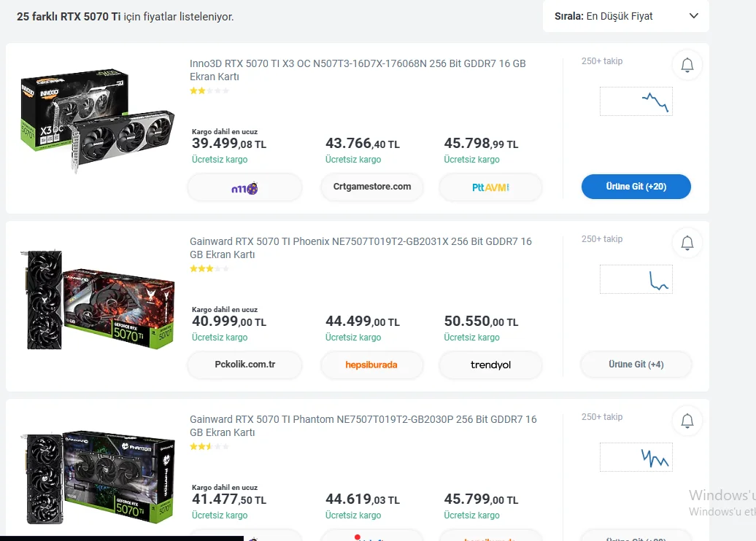Click the PttAVM store logo
Screen dimensions: 756x541
click(490, 188)
